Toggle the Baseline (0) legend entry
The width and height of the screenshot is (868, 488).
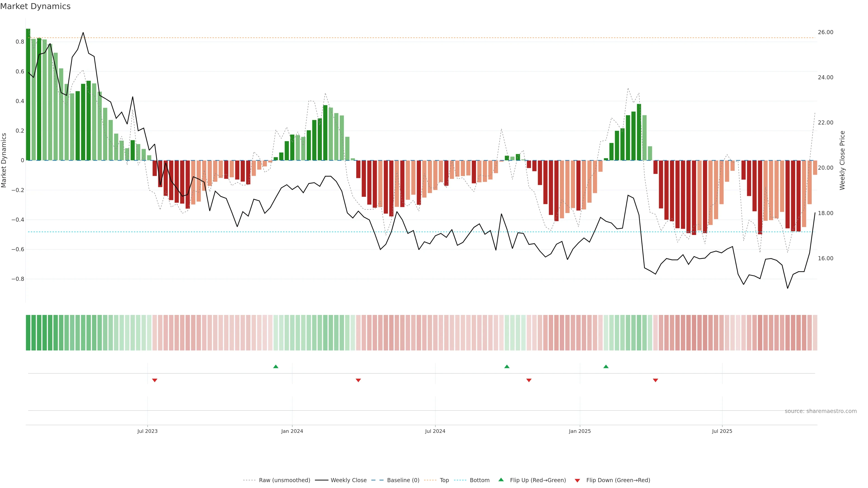point(403,480)
